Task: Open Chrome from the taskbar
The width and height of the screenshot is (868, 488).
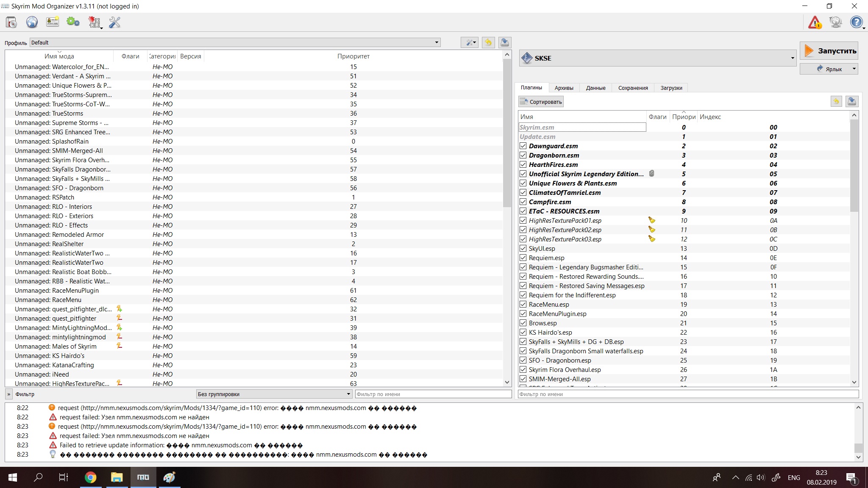Action: (x=90, y=477)
